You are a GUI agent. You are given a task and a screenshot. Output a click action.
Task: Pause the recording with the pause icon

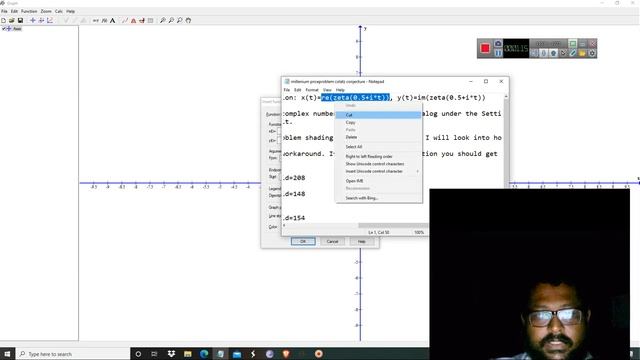[498, 53]
